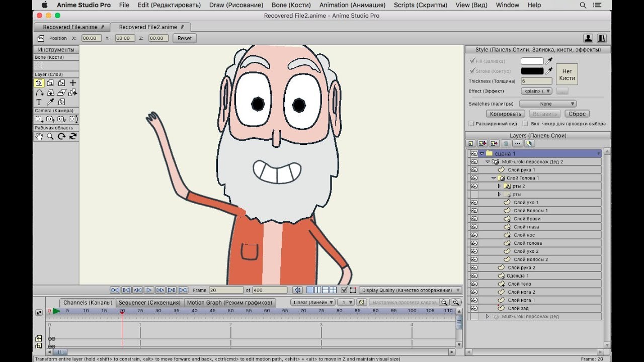Click the fill color eyedropper icon
The height and width of the screenshot is (362, 644).
[549, 61]
